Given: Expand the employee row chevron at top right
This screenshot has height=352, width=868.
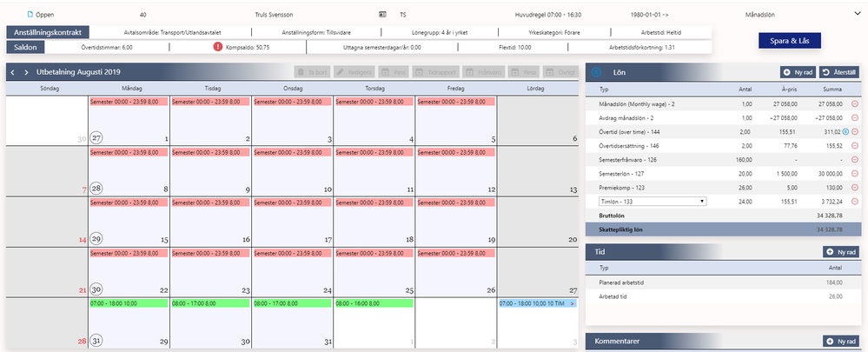Looking at the screenshot, I should tap(858, 15).
